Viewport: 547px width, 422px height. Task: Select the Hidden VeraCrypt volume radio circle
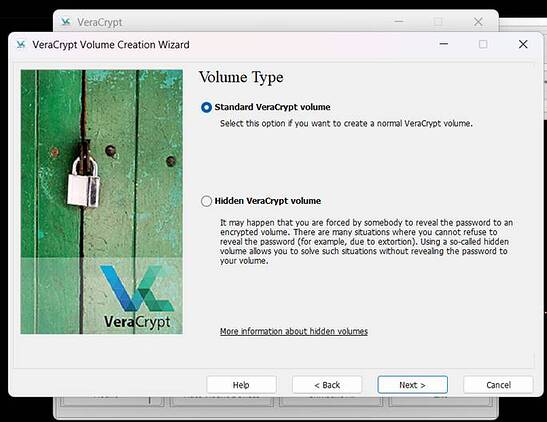(206, 201)
